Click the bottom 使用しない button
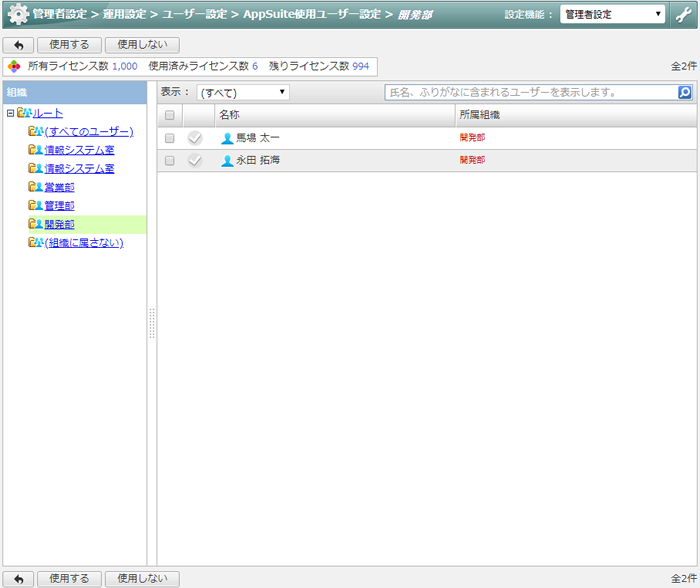Screen dimensions: 700x588 142,579
